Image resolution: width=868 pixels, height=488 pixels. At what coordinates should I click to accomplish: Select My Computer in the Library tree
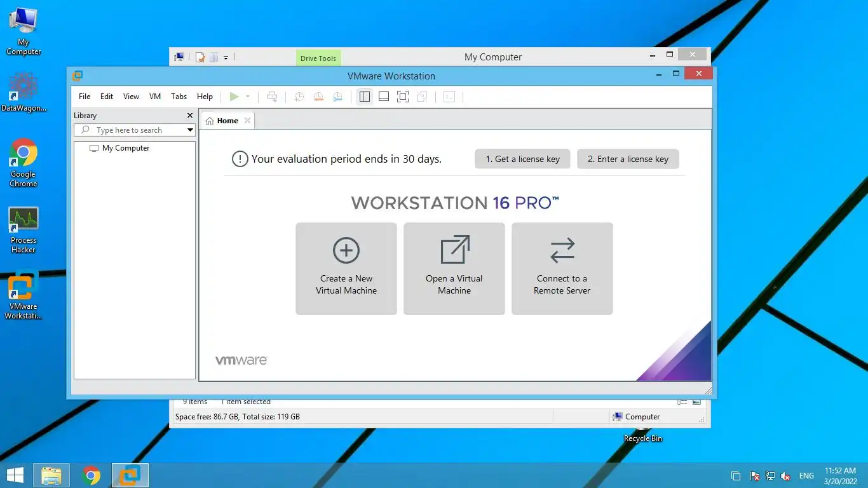pyautogui.click(x=119, y=148)
